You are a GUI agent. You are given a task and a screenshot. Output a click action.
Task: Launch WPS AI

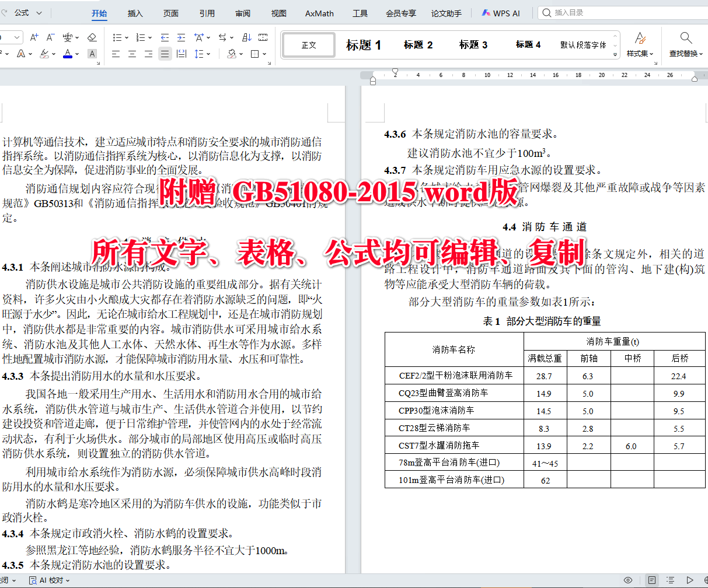tap(500, 13)
